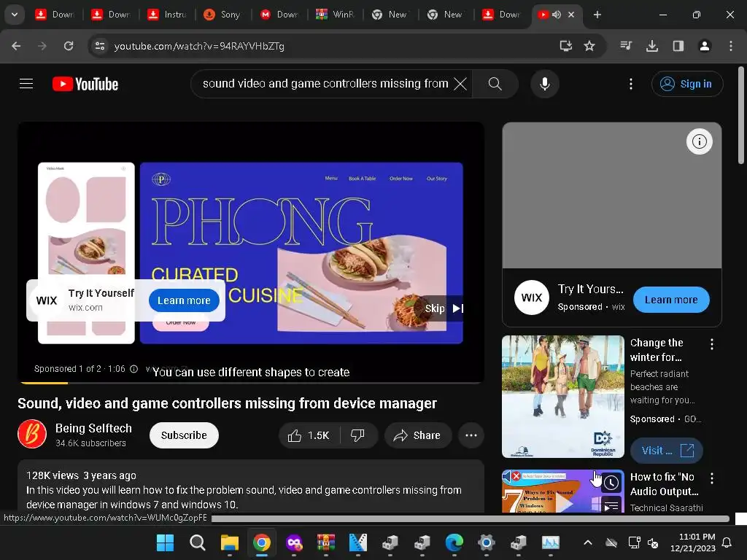Screen dimensions: 747x560
Task: Switch to the first Down tab
Action: (55, 15)
